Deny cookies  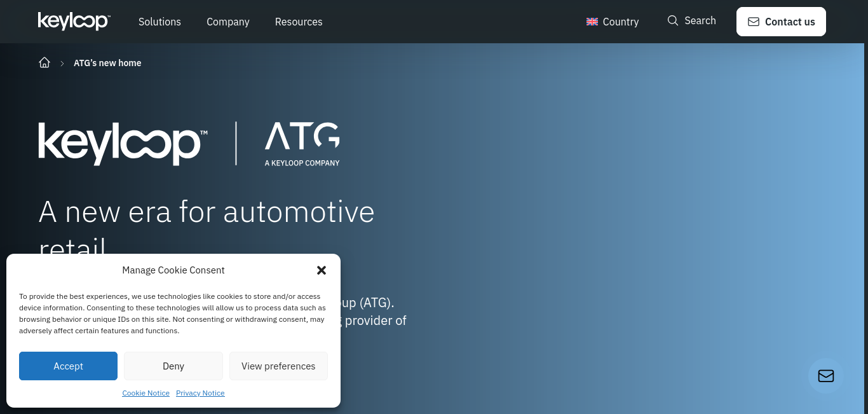[x=173, y=366]
